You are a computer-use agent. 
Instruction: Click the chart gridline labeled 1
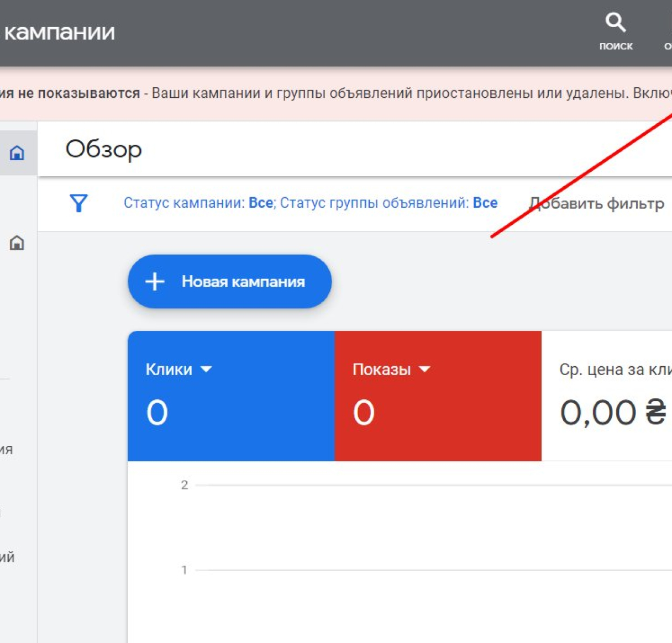(x=431, y=570)
